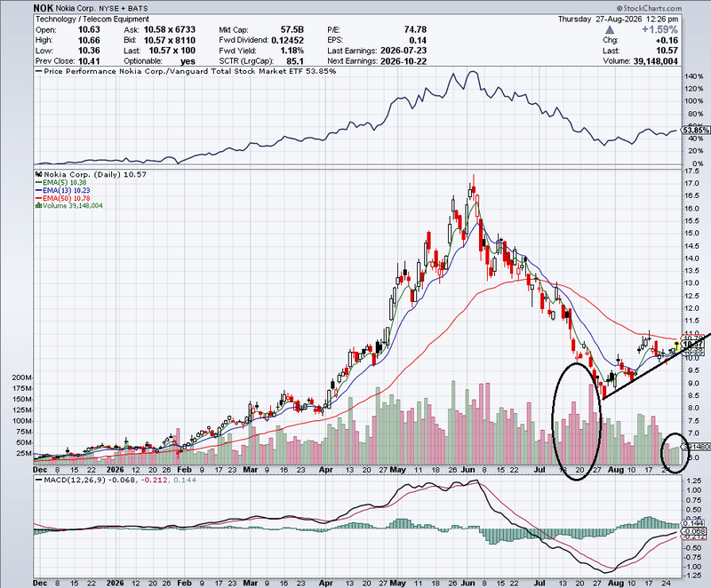Click the header Volume value 39,148,004

click(655, 61)
